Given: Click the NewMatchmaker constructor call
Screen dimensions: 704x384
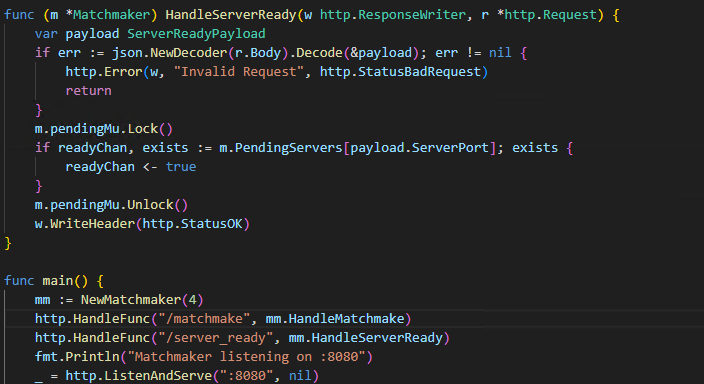Looking at the screenshot, I should pyautogui.click(x=131, y=300).
